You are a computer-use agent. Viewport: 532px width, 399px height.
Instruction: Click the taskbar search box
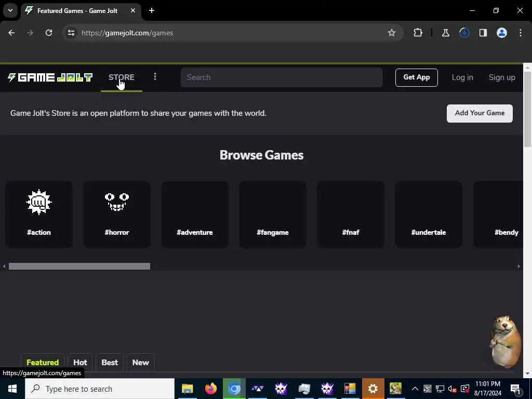click(x=100, y=389)
